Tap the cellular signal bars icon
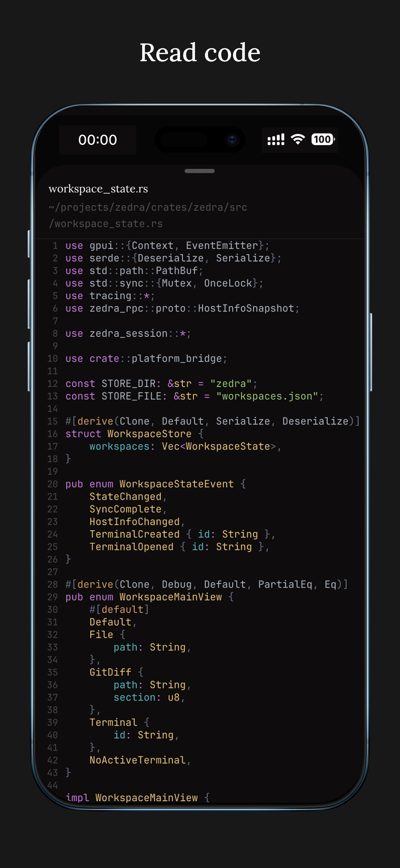Image resolution: width=400 pixels, height=868 pixels. click(x=276, y=140)
